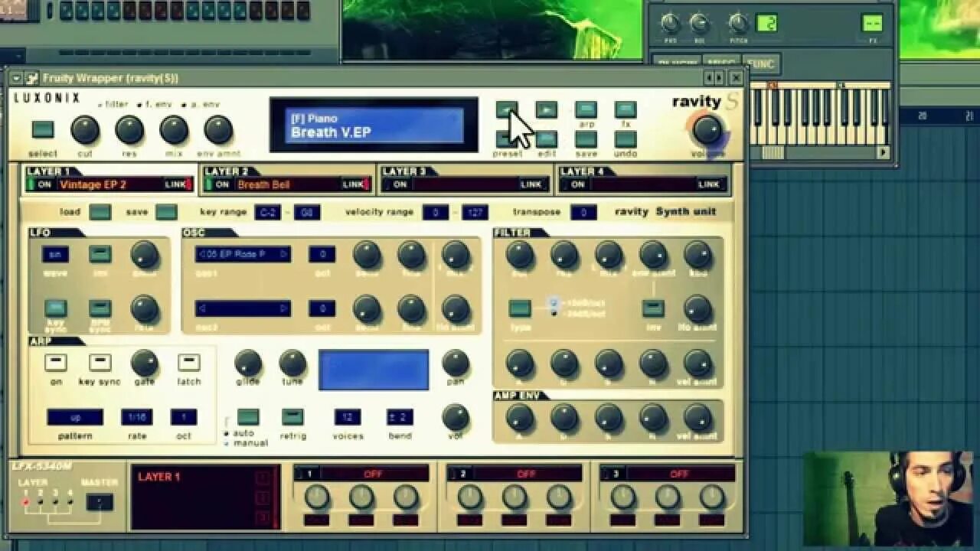
Task: Select Layer 2 Breath Bell tab
Action: point(287,184)
